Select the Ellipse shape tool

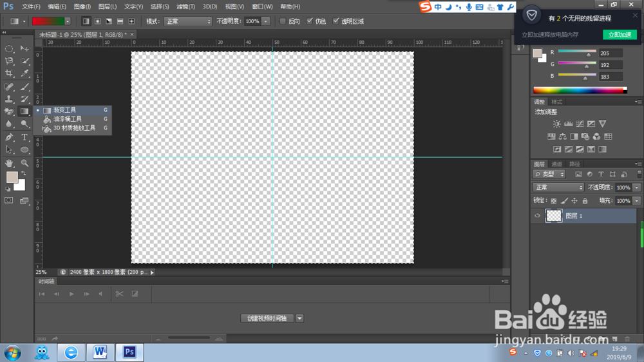24,149
